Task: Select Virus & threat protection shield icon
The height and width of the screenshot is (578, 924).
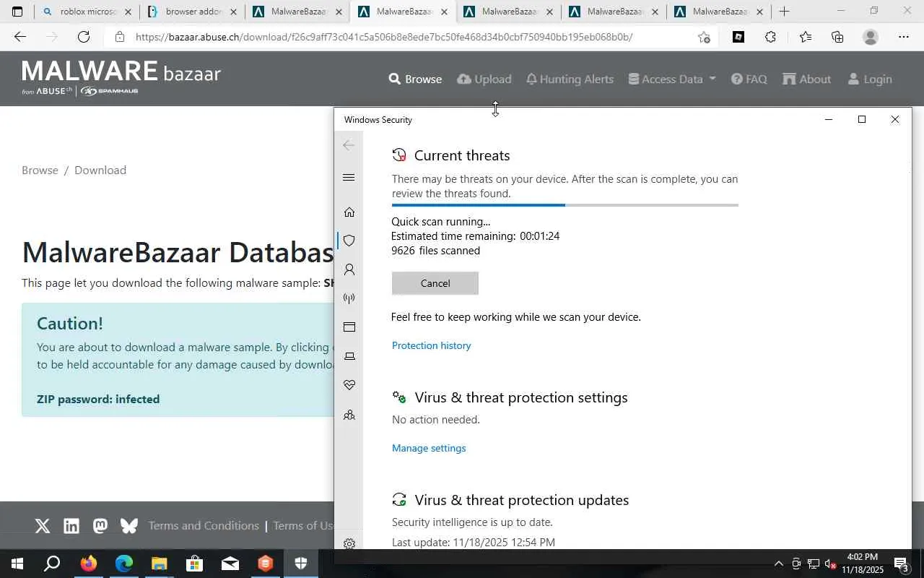Action: pos(349,241)
